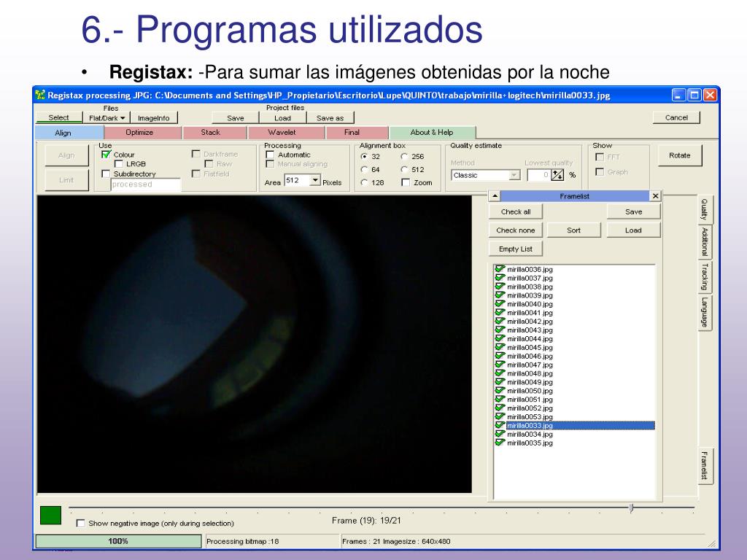The height and width of the screenshot is (560, 747).
Task: Open the Quality side tab
Action: [x=705, y=209]
